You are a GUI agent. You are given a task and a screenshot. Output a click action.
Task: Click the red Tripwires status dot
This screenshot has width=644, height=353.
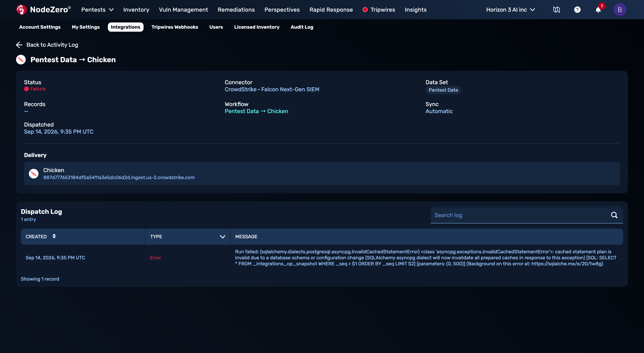[365, 10]
